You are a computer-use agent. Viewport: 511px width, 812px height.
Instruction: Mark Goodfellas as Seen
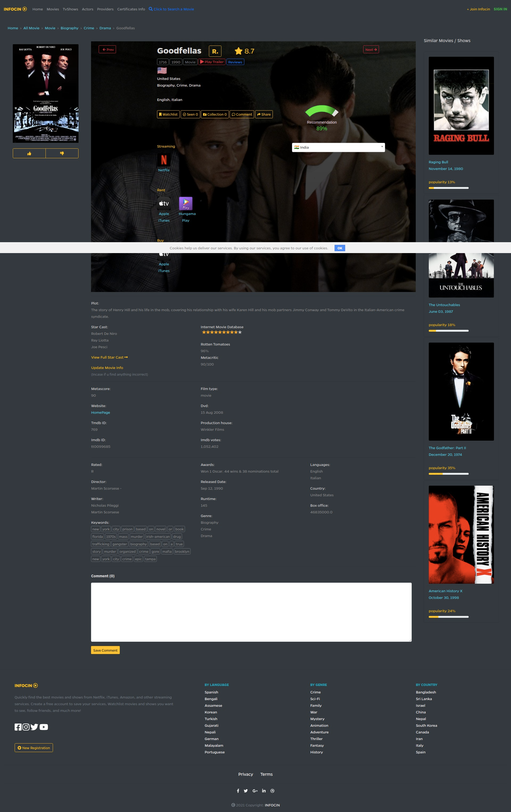click(x=190, y=114)
